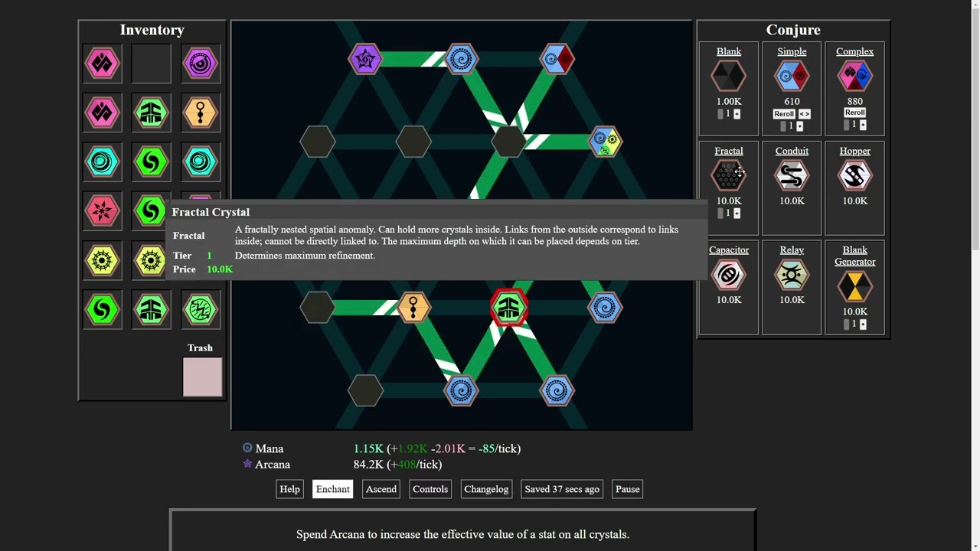The height and width of the screenshot is (551, 980).
Task: Decrease Blank crystal tier with minus
Action: tap(720, 114)
